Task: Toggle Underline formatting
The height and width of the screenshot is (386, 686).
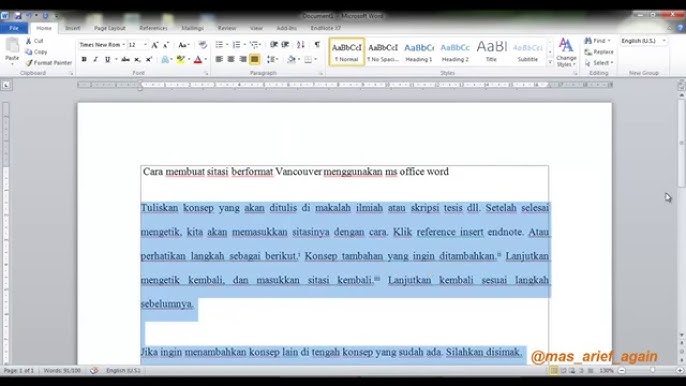Action: click(x=107, y=59)
